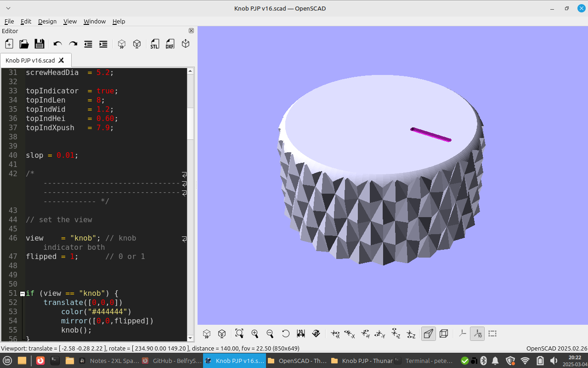Switch to OpenSCAD - Th… taskbar window
This screenshot has height=368, width=588.
(297, 361)
